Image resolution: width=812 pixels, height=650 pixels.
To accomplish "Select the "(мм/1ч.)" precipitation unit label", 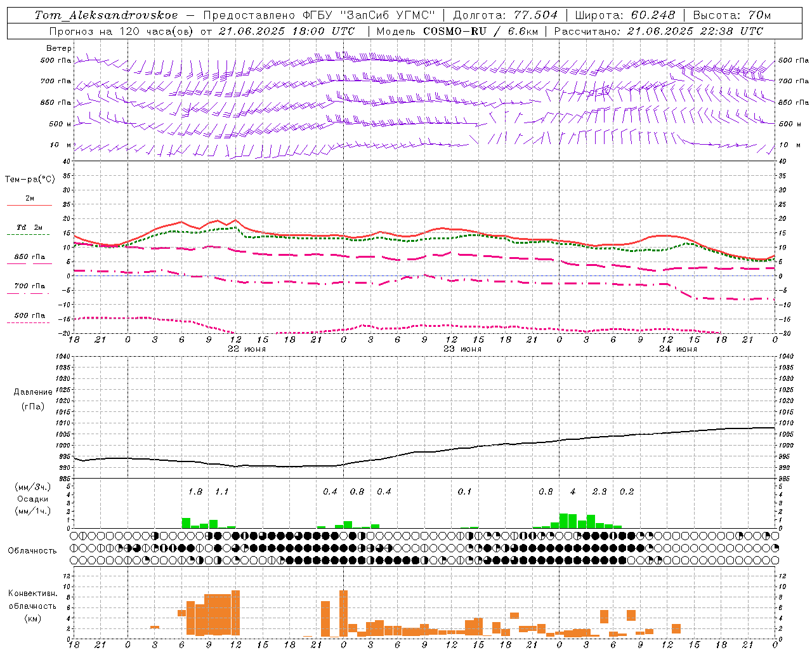I will tap(32, 511).
